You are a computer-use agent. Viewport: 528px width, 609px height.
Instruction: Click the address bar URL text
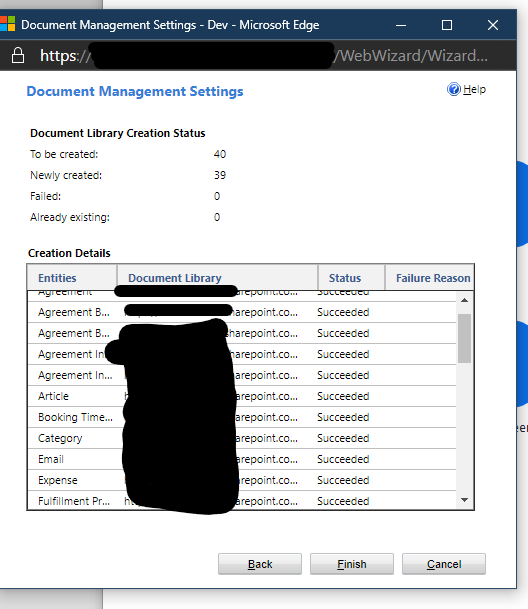[x=264, y=56]
